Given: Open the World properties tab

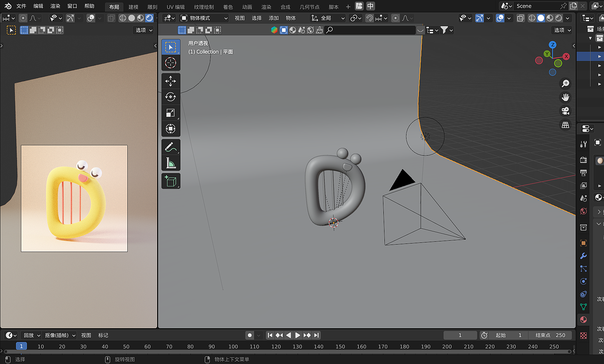Looking at the screenshot, I should 584,211.
